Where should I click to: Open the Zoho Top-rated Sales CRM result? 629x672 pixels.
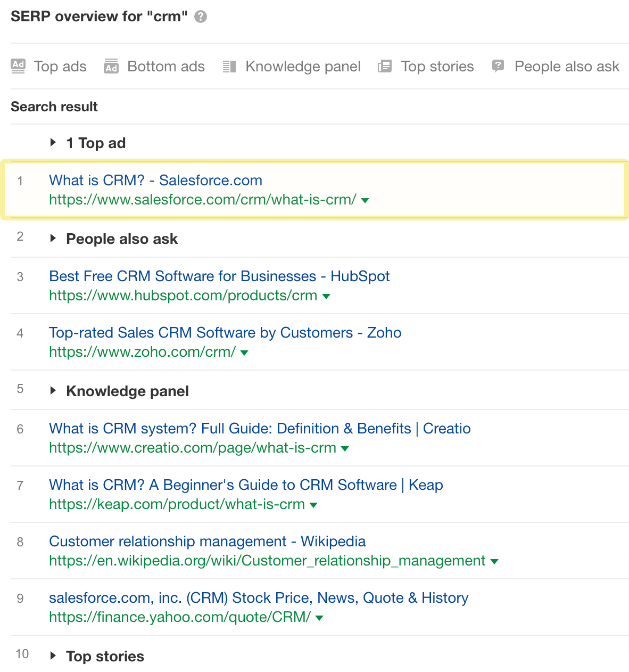tap(225, 333)
